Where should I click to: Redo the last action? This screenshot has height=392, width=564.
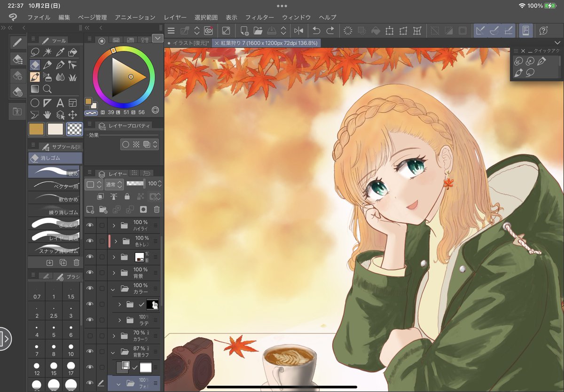(330, 31)
